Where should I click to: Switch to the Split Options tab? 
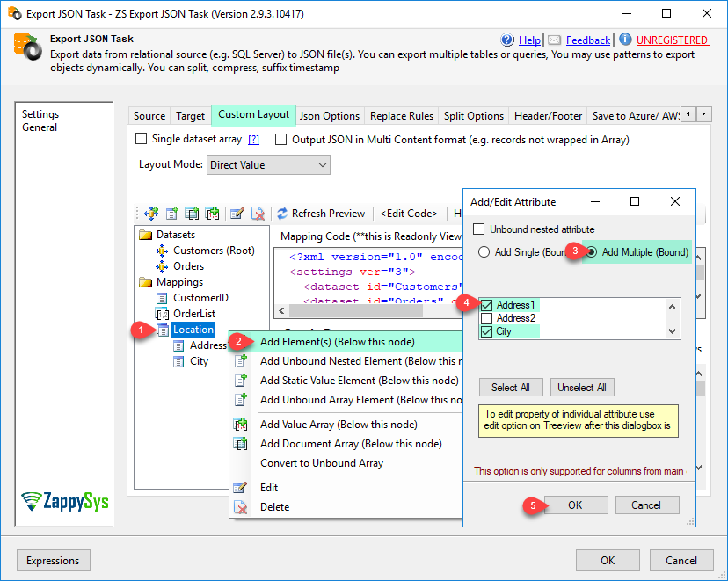coord(474,116)
